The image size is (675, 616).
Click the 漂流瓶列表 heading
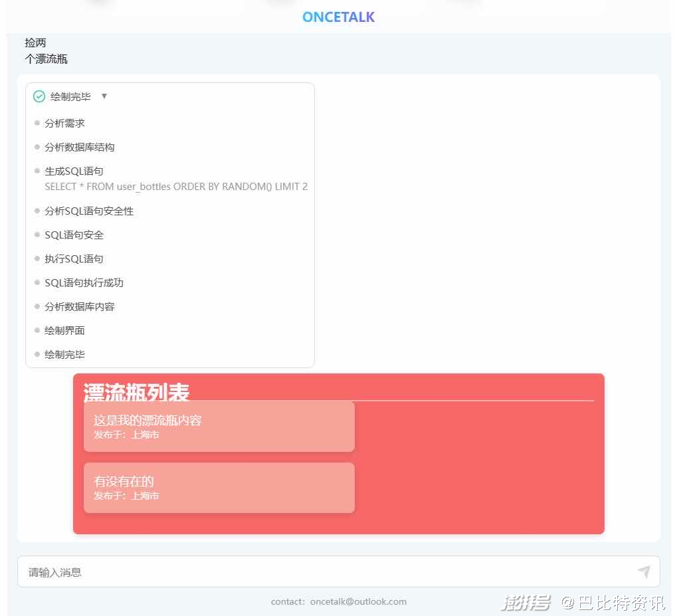[136, 392]
